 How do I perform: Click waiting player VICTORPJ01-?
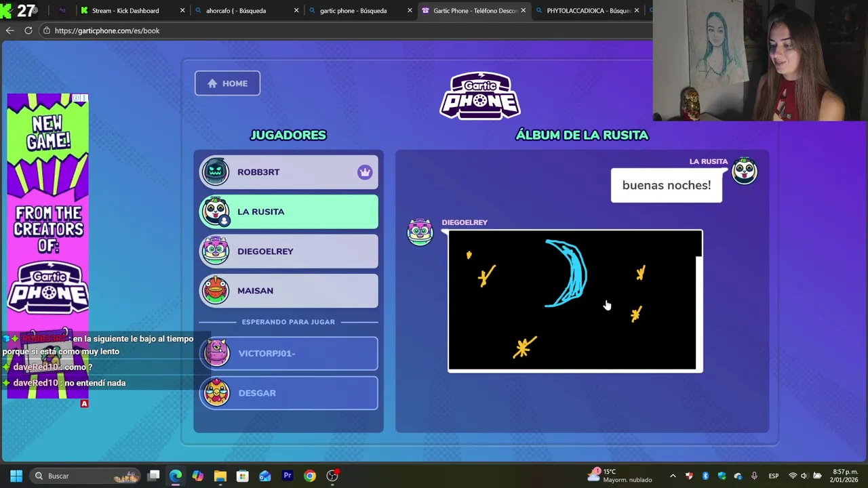(x=288, y=353)
